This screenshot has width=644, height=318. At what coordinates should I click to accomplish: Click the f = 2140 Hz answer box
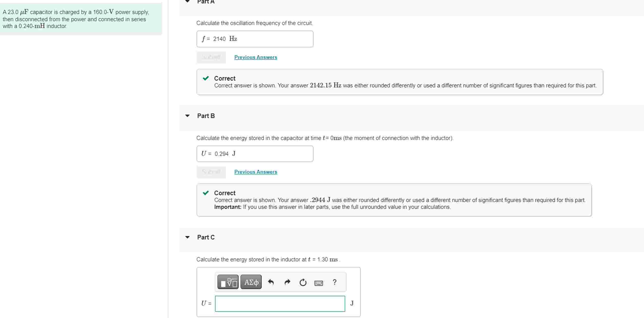tap(255, 39)
